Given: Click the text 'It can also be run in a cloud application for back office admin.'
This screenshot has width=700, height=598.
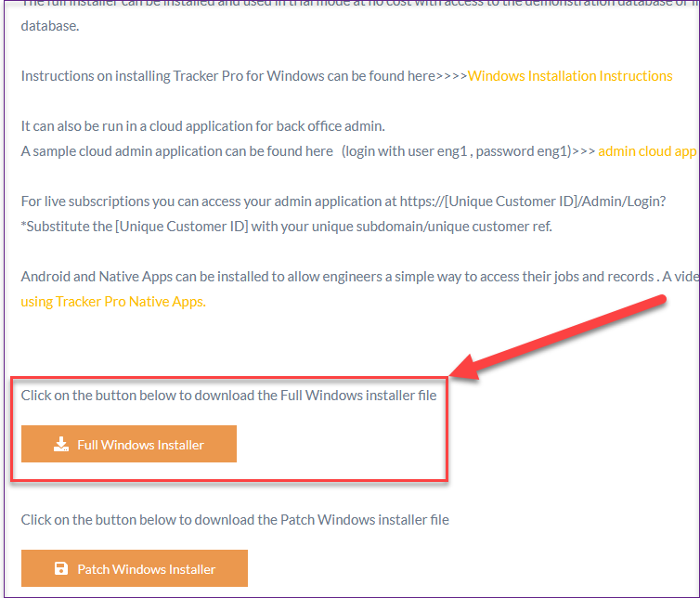Looking at the screenshot, I should tap(203, 126).
